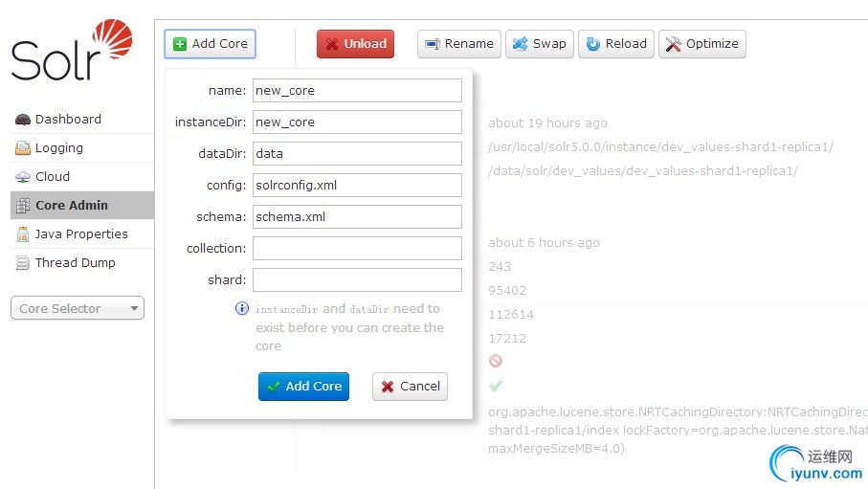Viewport: 868px width, 489px height.
Task: Click the Java Properties jar icon
Action: click(x=23, y=234)
